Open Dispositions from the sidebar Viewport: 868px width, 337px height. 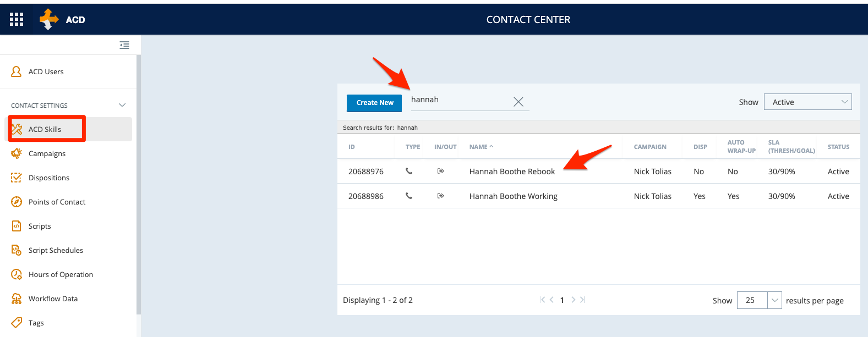[x=48, y=178]
